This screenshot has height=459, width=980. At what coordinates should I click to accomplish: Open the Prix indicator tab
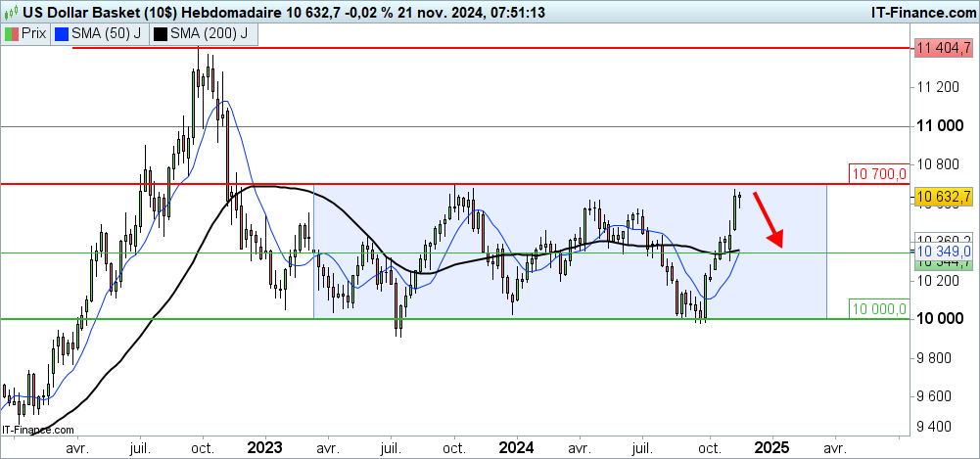click(x=26, y=33)
